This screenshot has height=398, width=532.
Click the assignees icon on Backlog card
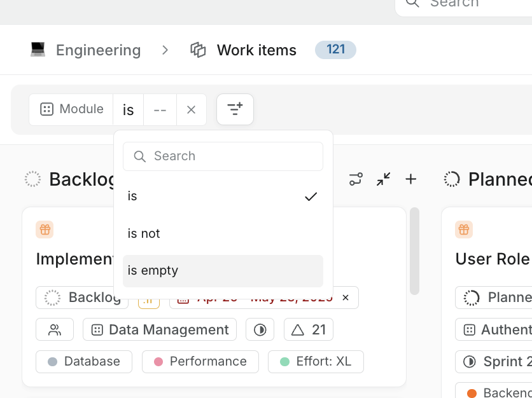pos(55,329)
